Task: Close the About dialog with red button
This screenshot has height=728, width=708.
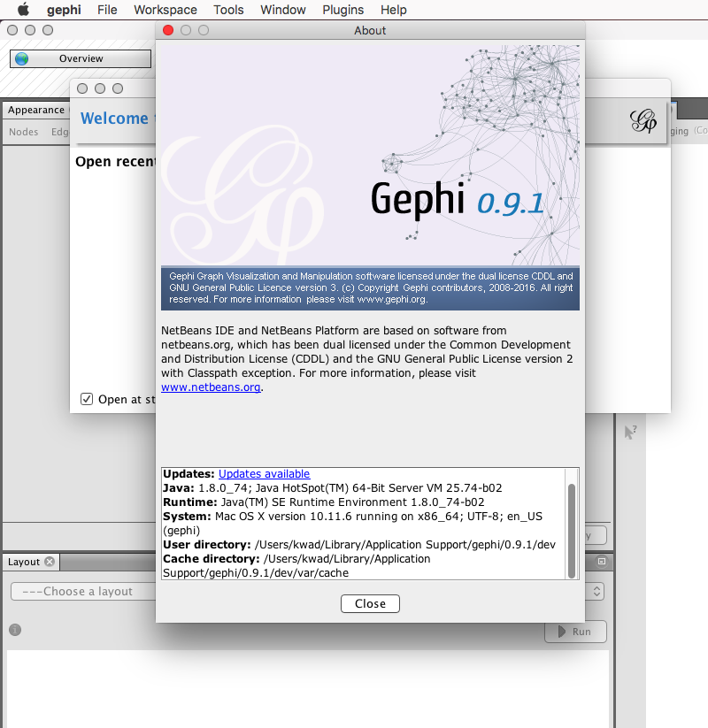Action: pos(168,30)
